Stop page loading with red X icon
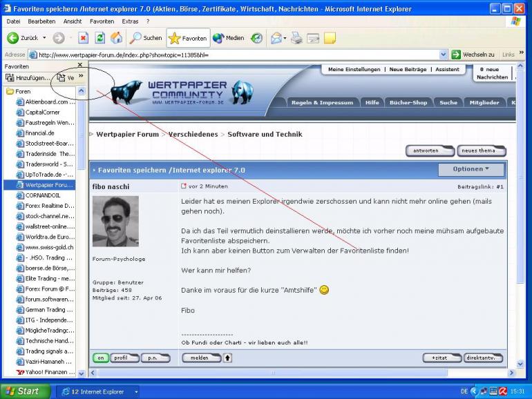Viewport: 532px width, 399px height. [83, 38]
